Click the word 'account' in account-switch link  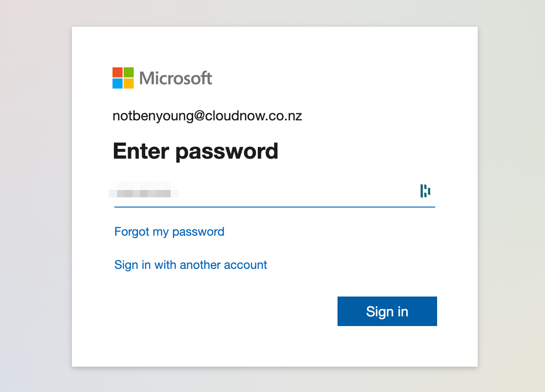click(245, 265)
